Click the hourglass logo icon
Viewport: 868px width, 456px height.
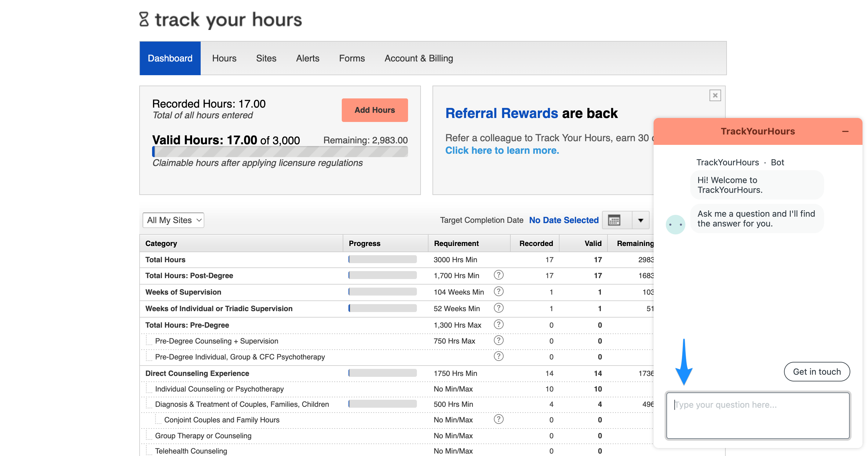(x=144, y=19)
